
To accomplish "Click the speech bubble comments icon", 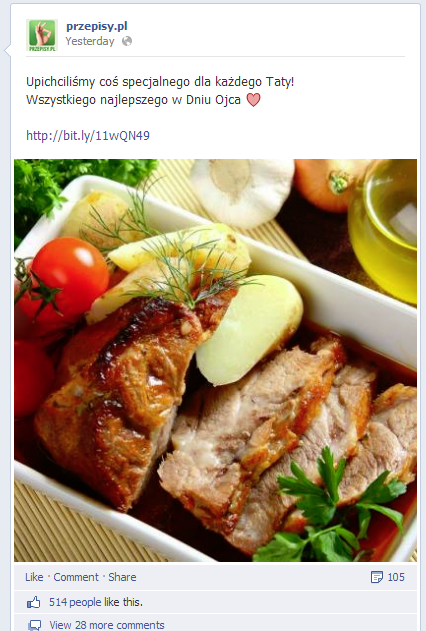I will [x=35, y=625].
